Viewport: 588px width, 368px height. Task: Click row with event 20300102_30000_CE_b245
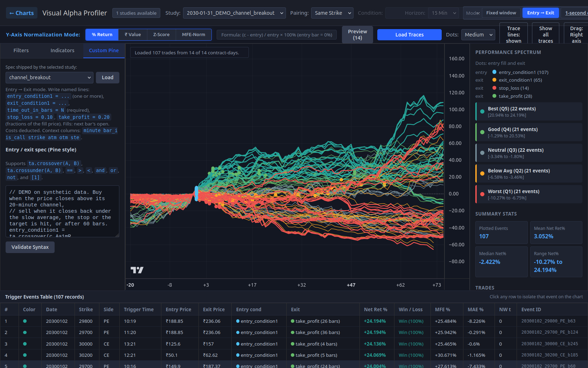[x=294, y=344]
